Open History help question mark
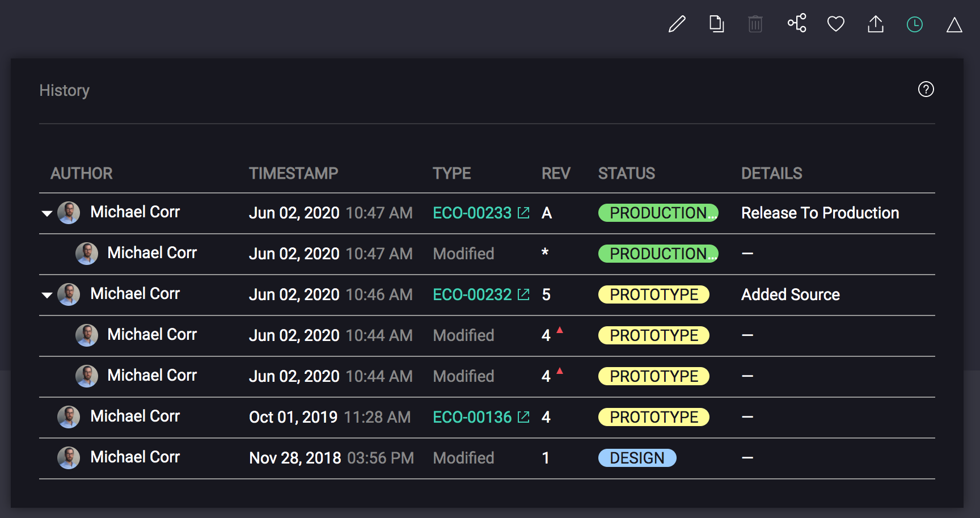The height and width of the screenshot is (518, 980). [926, 90]
